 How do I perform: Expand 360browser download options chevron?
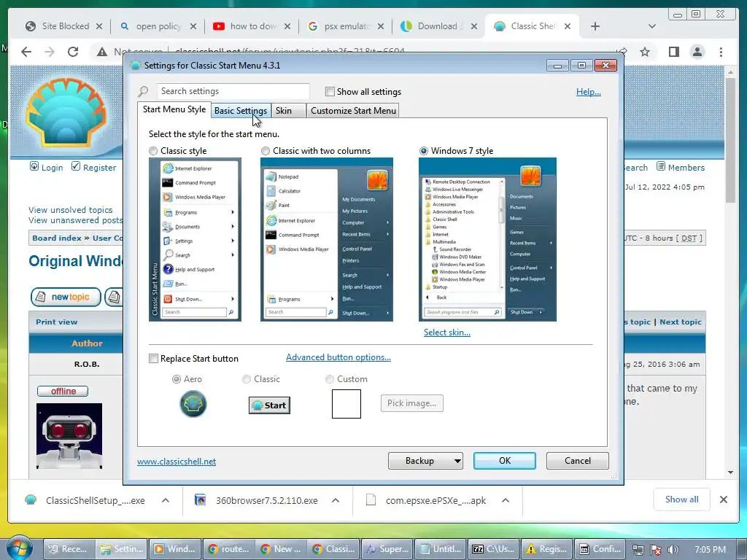(336, 500)
